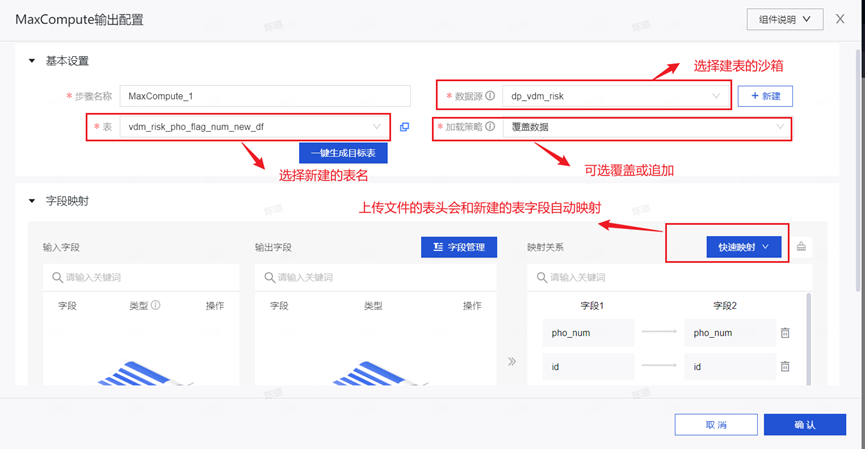Click the 取消 button
The height and width of the screenshot is (449, 865).
click(716, 425)
